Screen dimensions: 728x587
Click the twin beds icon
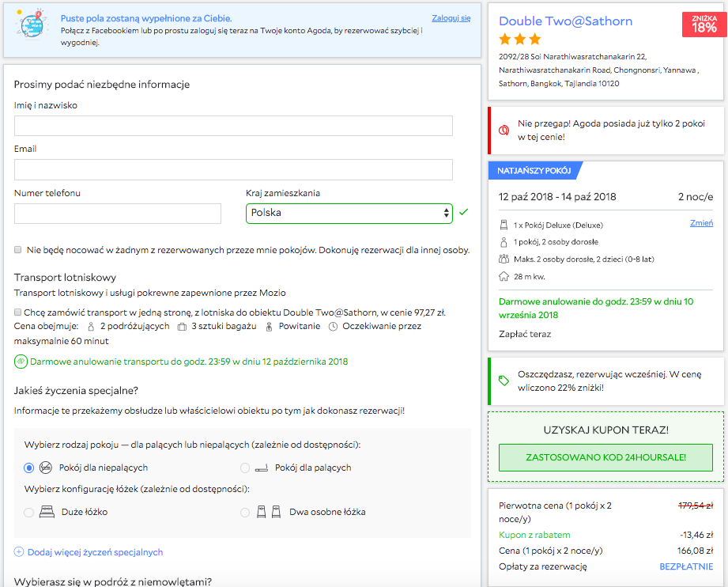click(269, 512)
